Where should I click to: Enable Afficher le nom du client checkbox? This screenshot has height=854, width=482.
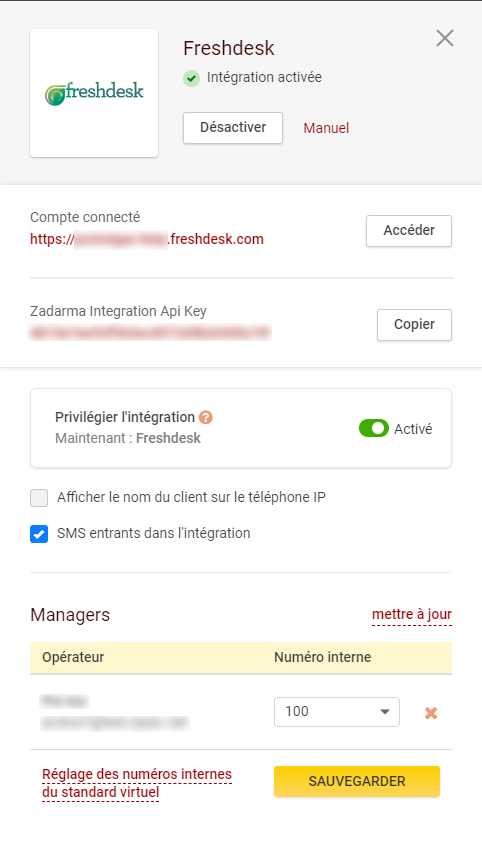(x=39, y=498)
